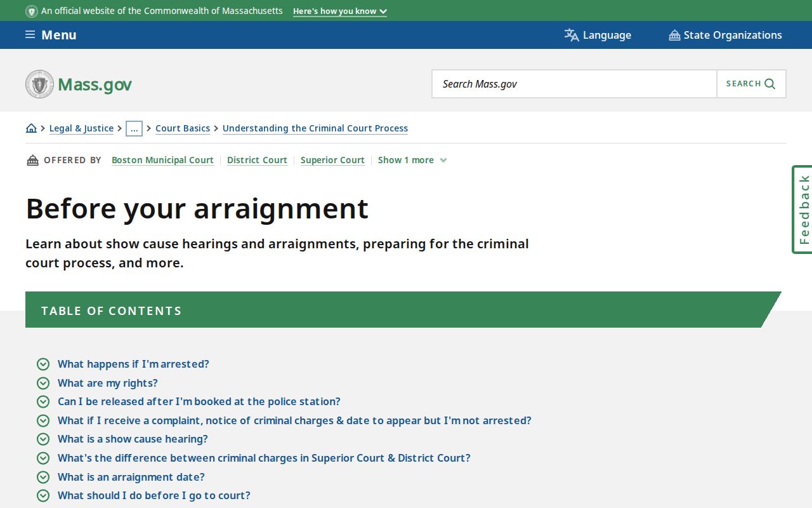
Task: Open the Language menu
Action: [598, 35]
